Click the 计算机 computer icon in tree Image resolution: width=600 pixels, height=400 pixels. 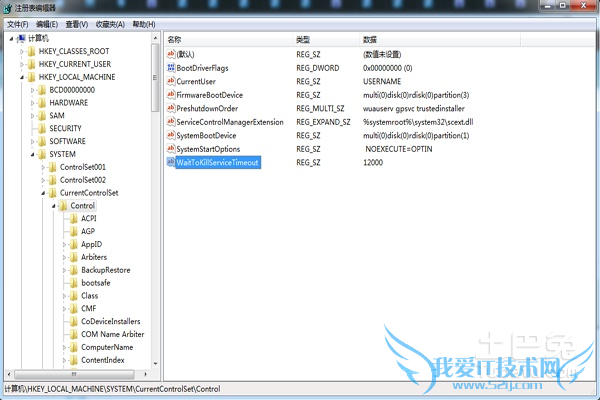tap(21, 38)
